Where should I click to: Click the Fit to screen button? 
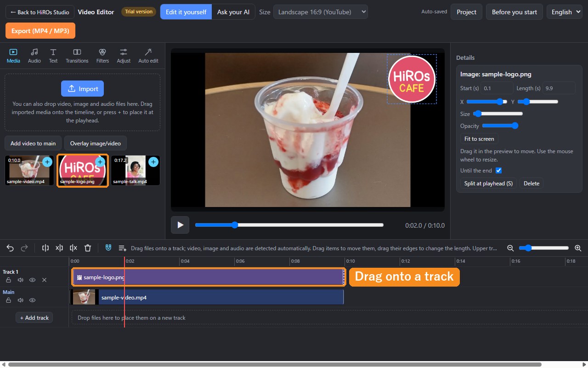point(479,139)
